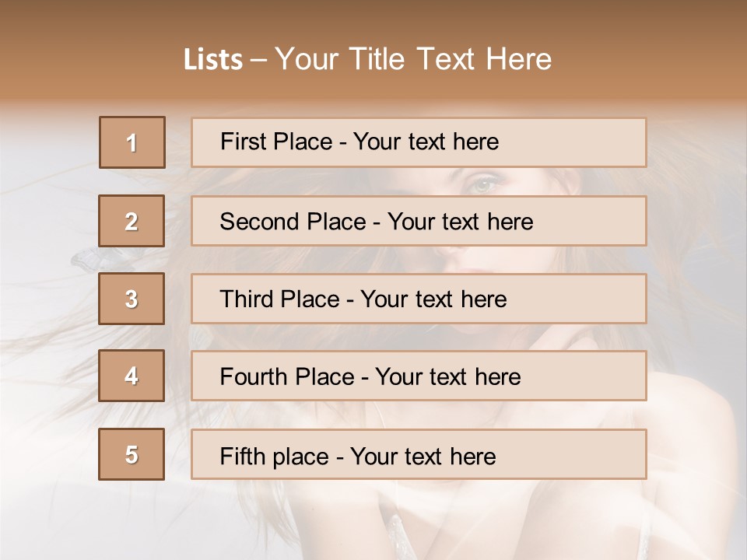The image size is (747, 560).
Task: Click the number 1 box
Action: click(x=132, y=142)
